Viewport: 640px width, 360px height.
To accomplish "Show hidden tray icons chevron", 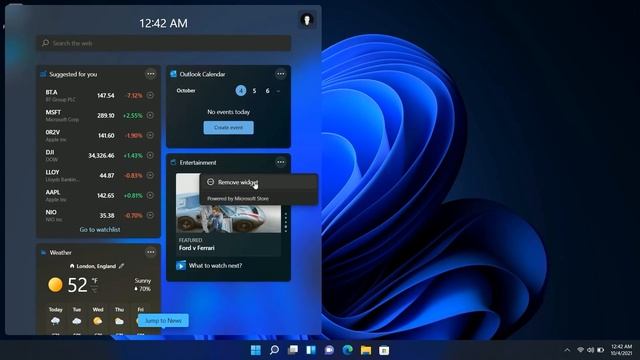I will pyautogui.click(x=567, y=350).
